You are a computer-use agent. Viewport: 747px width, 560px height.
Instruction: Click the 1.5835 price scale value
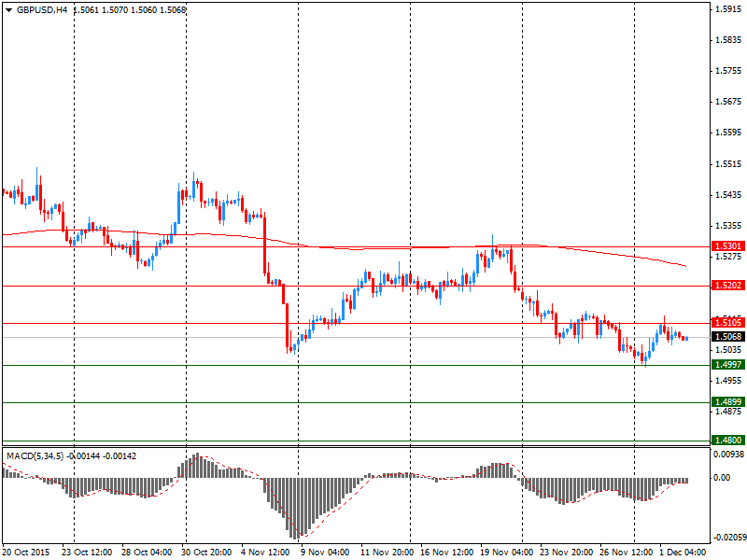pos(729,40)
